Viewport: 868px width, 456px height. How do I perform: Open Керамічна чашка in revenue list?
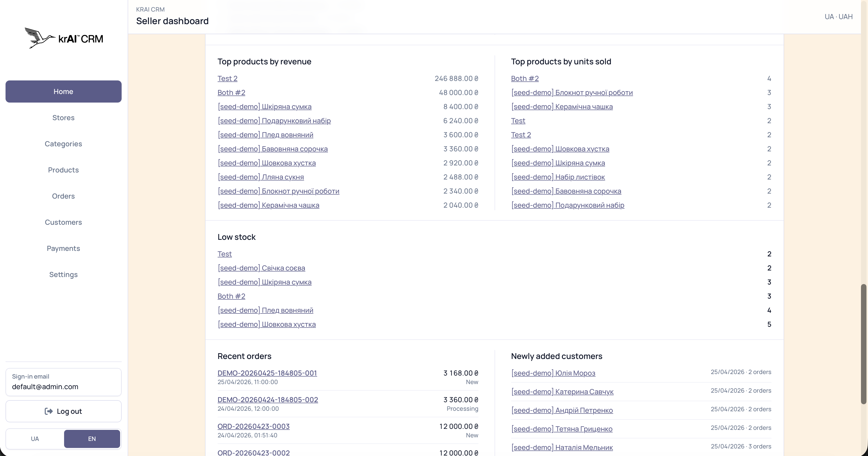[268, 205]
